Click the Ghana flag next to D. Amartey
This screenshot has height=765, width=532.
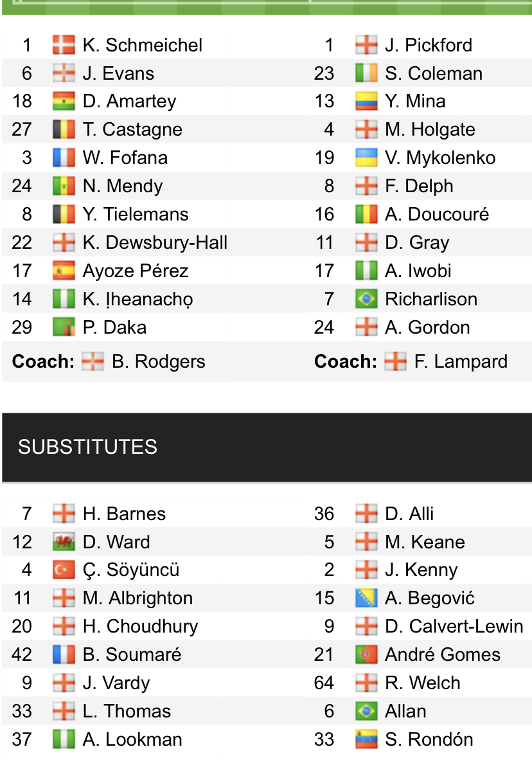point(64,102)
